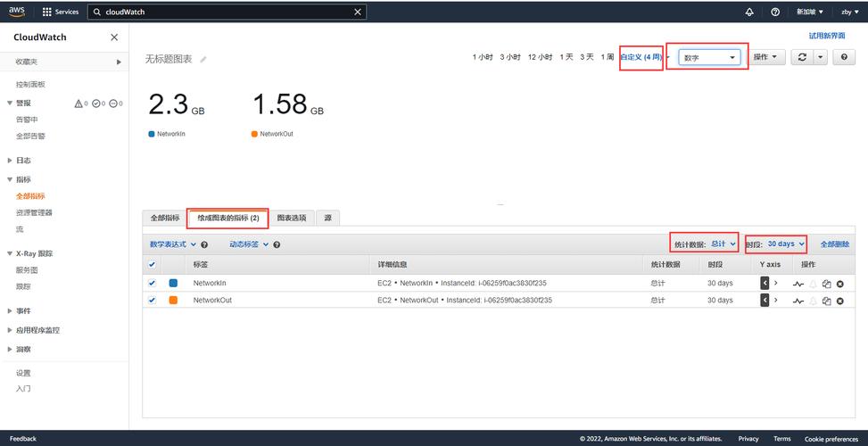Select the 1 周 time range
The height and width of the screenshot is (446, 868).
(x=608, y=57)
